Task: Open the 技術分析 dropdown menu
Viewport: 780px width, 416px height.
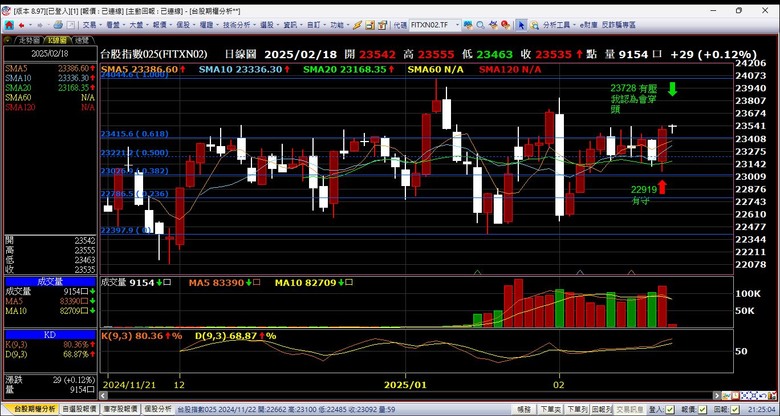Action: [239, 25]
